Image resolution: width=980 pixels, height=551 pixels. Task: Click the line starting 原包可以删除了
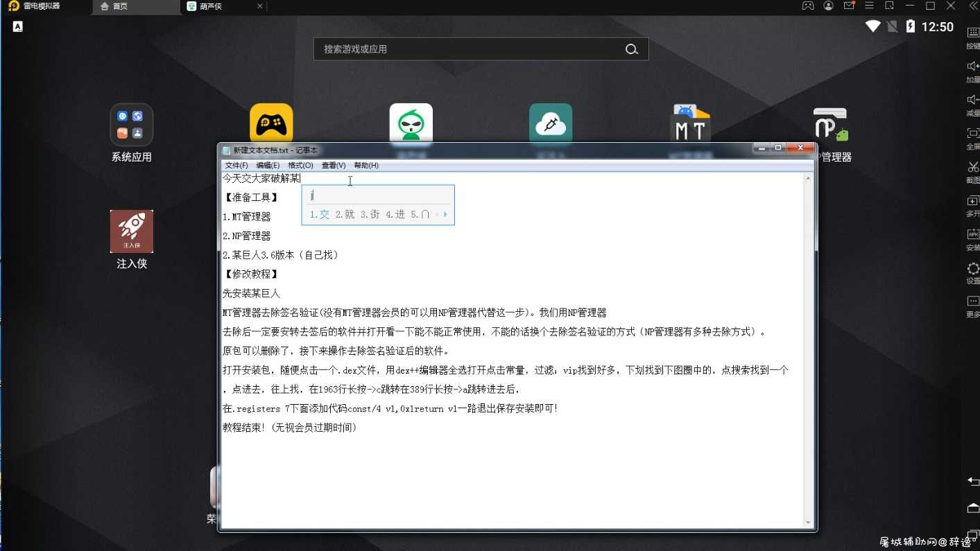(336, 351)
